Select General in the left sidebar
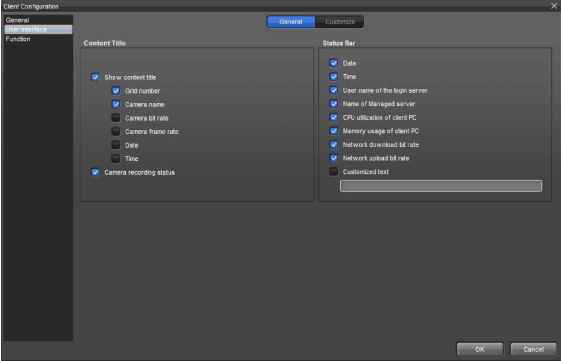Image resolution: width=562 pixels, height=361 pixels. 38,20
